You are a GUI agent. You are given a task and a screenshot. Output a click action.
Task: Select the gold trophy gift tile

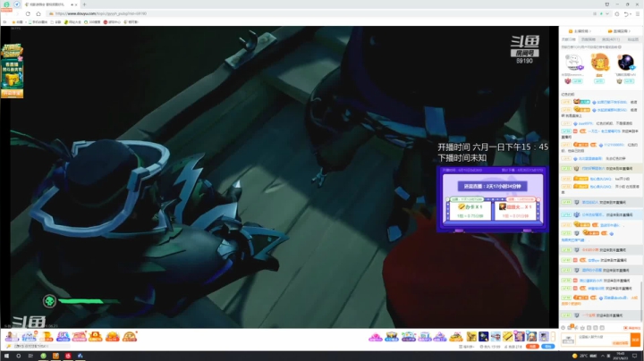pyautogui.click(x=471, y=337)
